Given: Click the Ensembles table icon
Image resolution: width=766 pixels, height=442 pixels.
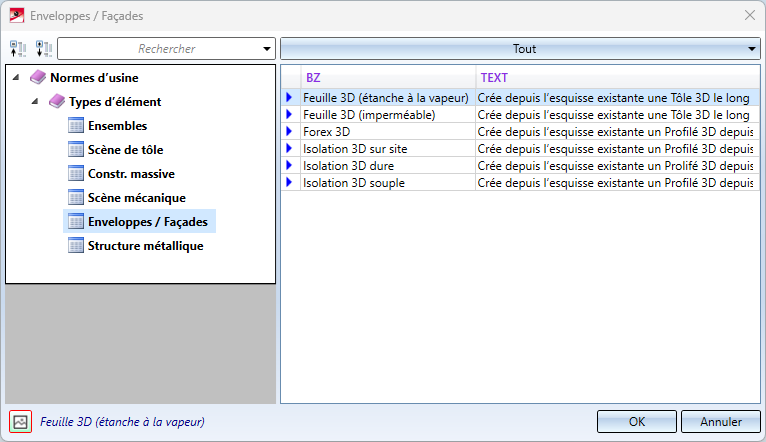Looking at the screenshot, I should [x=76, y=126].
